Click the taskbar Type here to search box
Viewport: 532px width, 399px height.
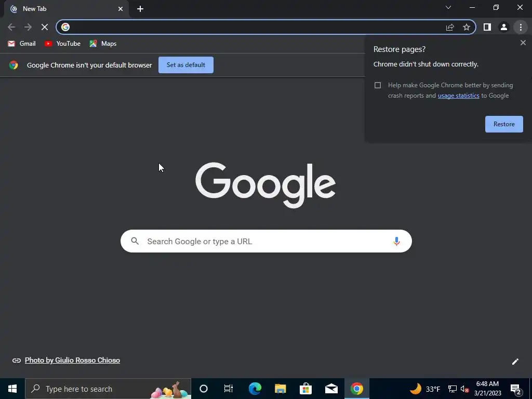pos(108,389)
